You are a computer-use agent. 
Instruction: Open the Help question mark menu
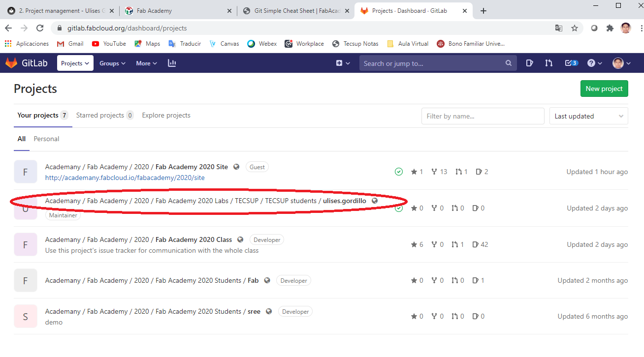click(594, 63)
